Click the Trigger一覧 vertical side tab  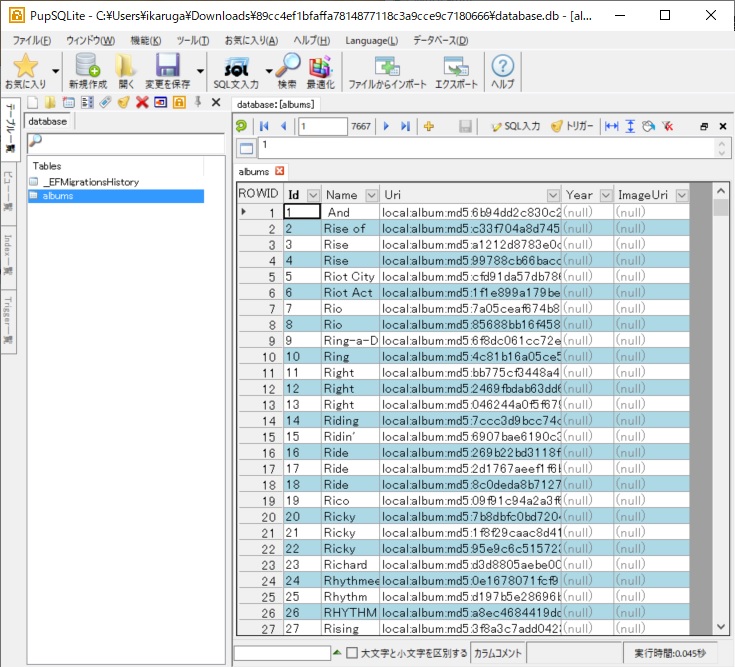8,321
